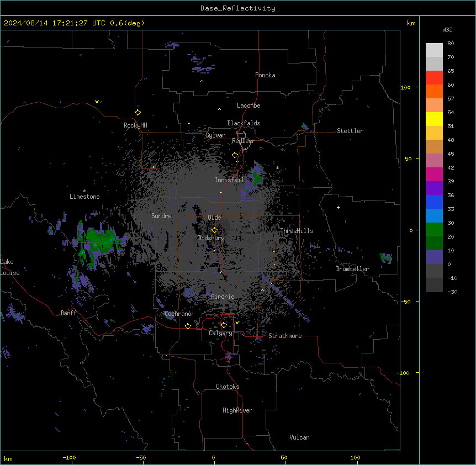476x465 pixels.
Task: Pick the orange 60-57 dBZ legend swatch
Action: click(x=434, y=91)
